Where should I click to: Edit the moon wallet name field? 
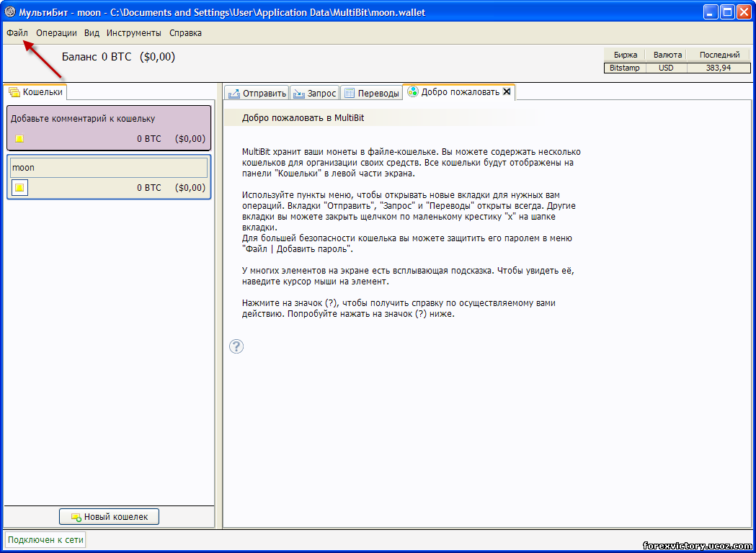point(109,168)
